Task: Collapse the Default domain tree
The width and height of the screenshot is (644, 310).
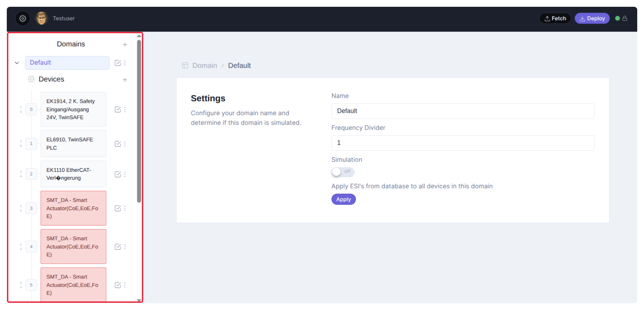Action: (x=17, y=63)
